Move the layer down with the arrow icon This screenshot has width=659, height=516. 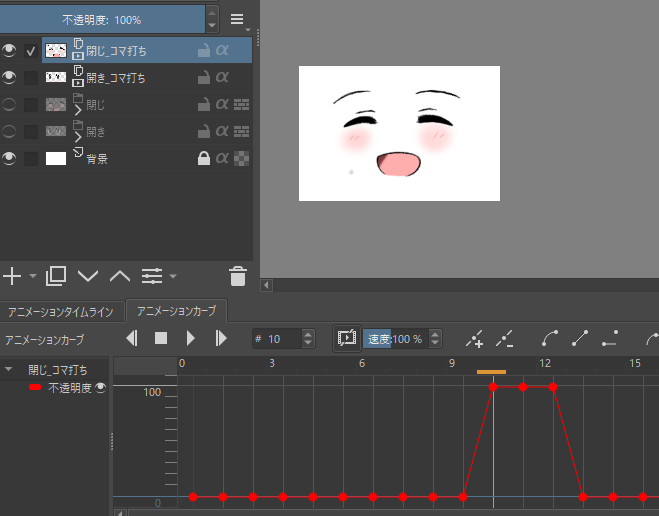[x=88, y=276]
